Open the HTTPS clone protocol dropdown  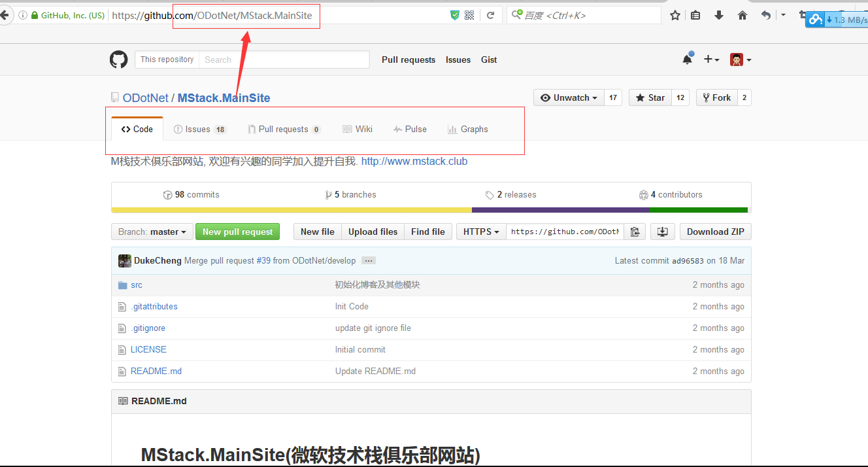[482, 232]
